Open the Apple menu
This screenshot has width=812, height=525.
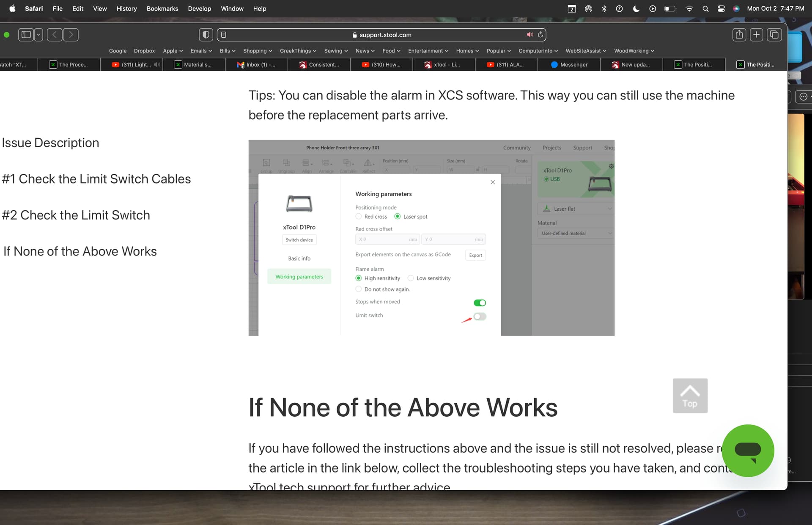(x=12, y=8)
